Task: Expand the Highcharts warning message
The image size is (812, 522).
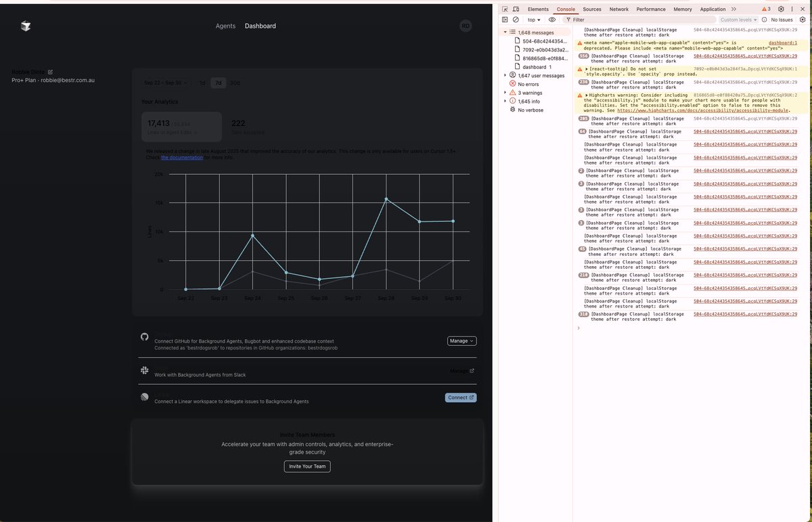Action: (587, 95)
